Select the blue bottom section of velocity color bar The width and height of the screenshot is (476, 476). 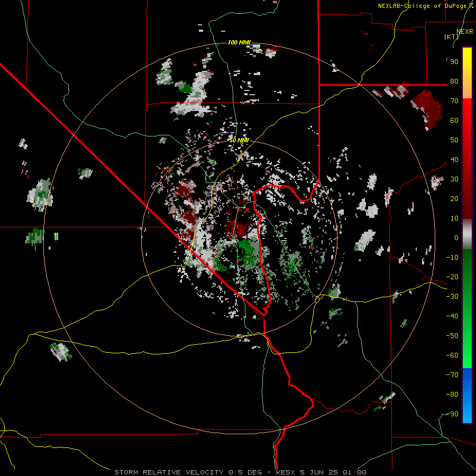(467, 396)
